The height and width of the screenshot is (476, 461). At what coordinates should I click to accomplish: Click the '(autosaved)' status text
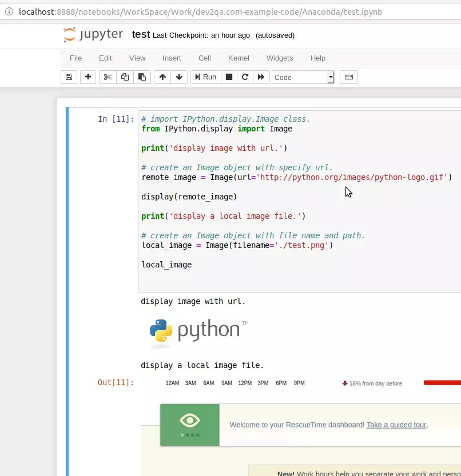[275, 35]
